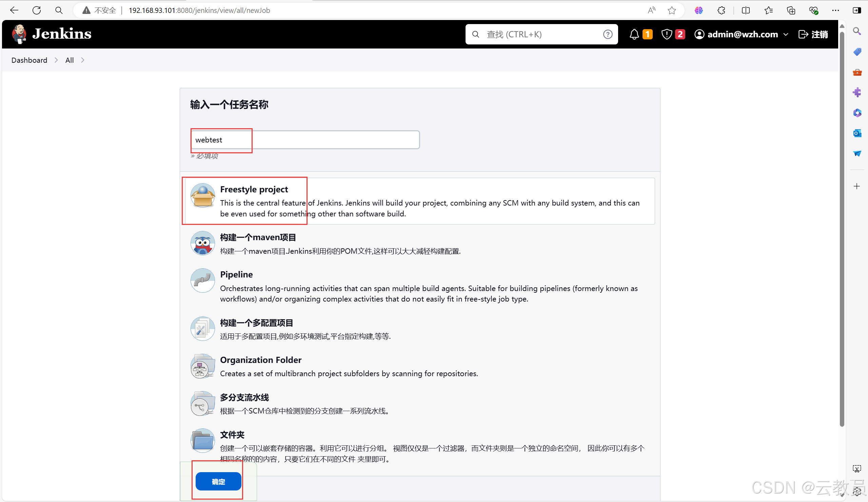The image size is (868, 502).
Task: Click the Jenkins logo
Action: point(52,34)
